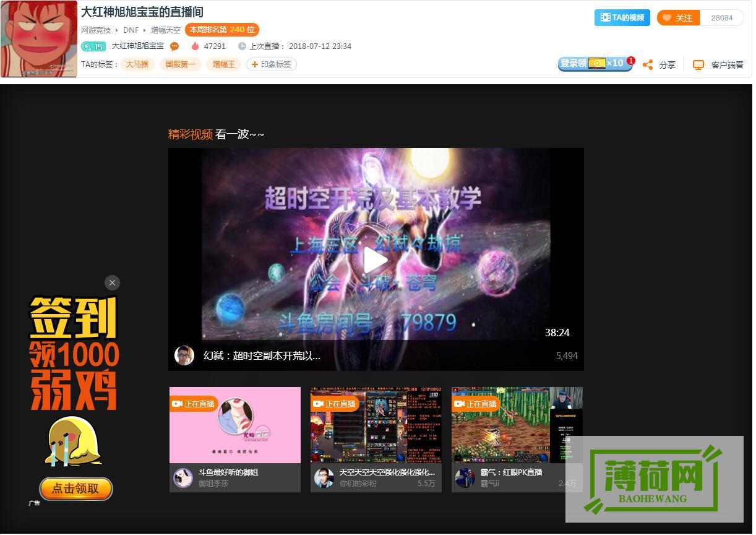Open the 增幅天空 category link
This screenshot has width=756, height=535.
point(166,30)
